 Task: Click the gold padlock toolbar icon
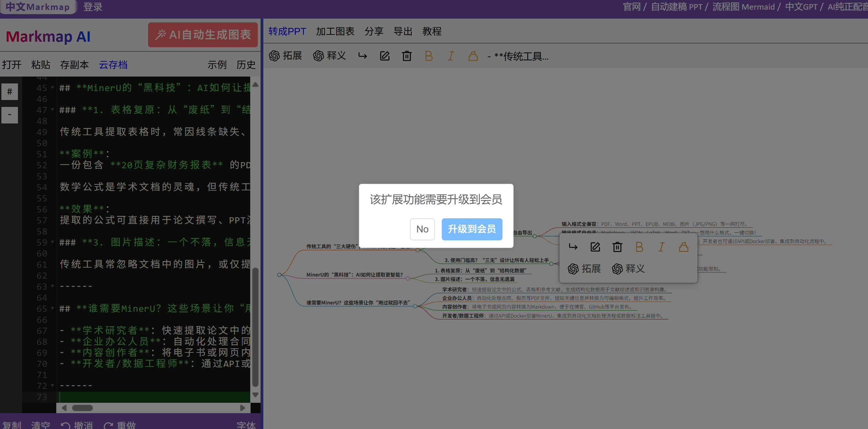[473, 56]
